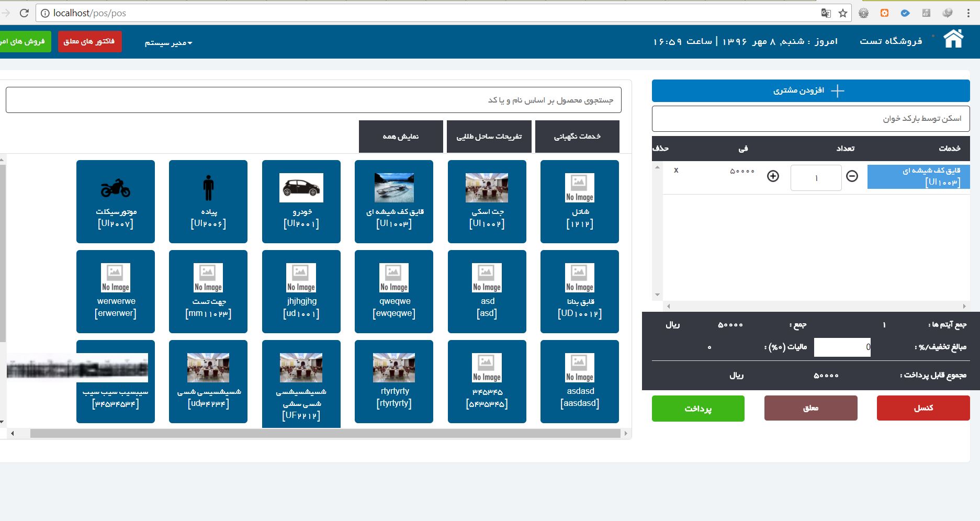Show all products with نمایش همه tab

pos(401,137)
